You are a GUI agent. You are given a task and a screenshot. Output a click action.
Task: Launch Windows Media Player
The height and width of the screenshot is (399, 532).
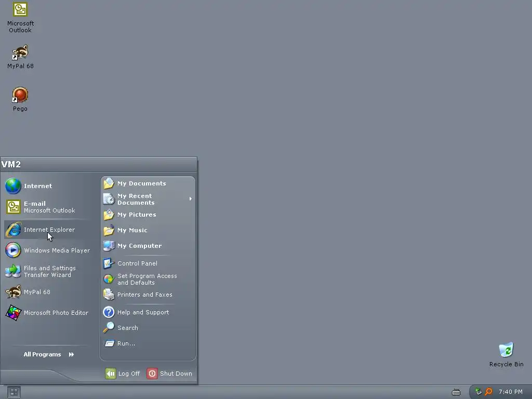coord(47,250)
